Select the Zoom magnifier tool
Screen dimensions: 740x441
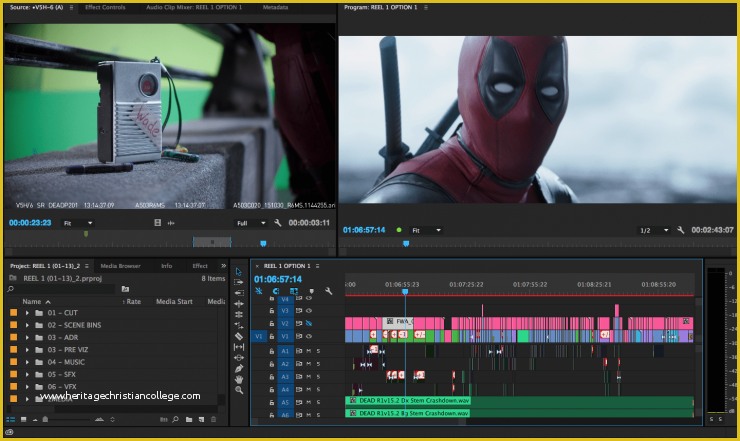(x=239, y=390)
